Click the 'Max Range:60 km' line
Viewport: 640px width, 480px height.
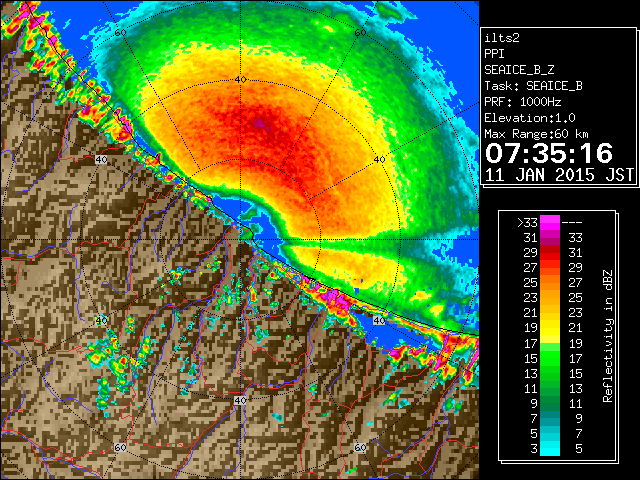(x=536, y=134)
